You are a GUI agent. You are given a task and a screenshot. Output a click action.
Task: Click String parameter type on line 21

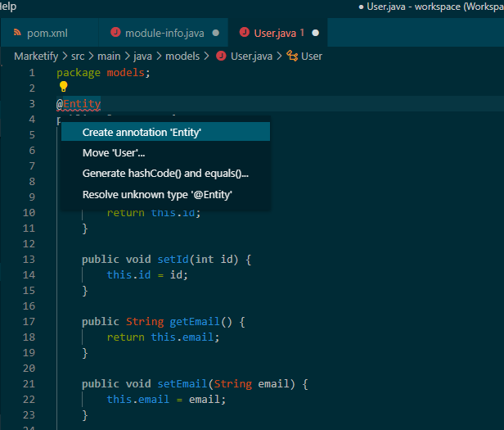click(233, 383)
